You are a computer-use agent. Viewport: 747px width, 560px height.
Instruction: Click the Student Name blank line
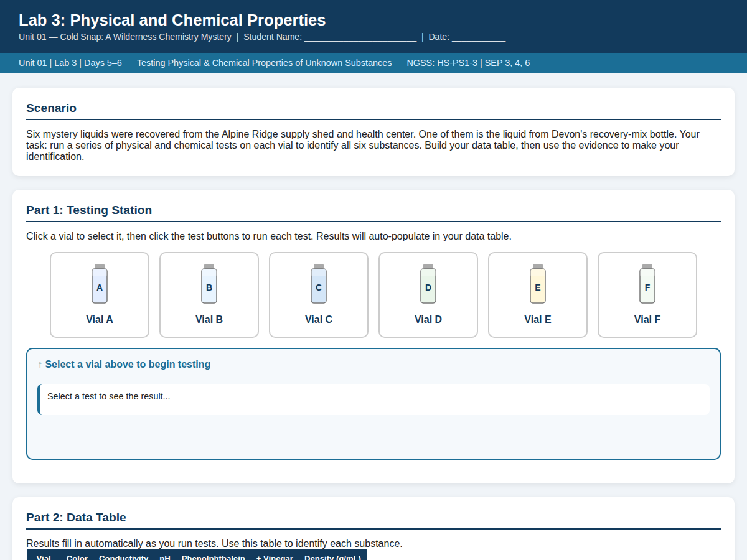360,37
